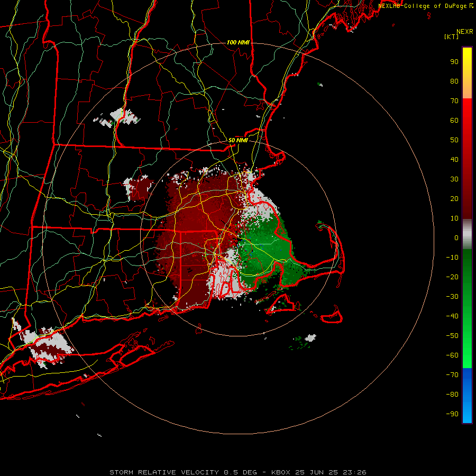476x476 pixels.
Task: Pick the gray zero-velocity segment of color bar
Action: coord(467,234)
